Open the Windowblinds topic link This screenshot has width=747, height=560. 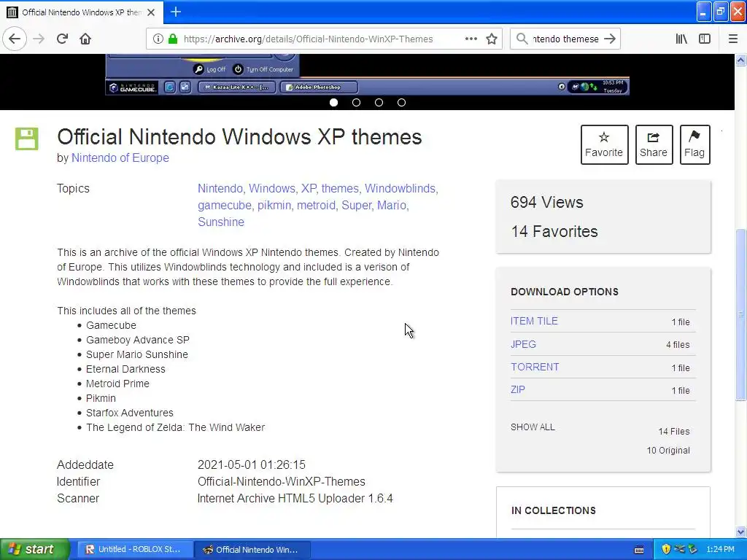point(400,189)
